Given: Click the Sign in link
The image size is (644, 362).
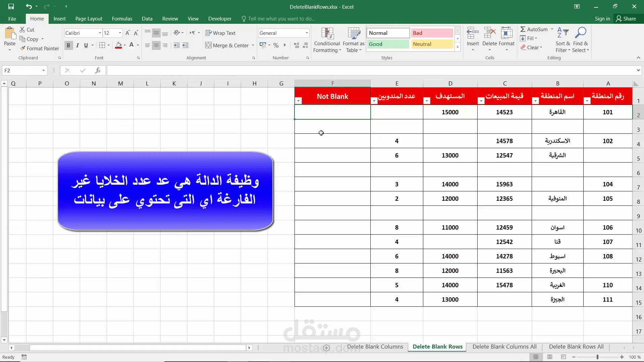Looking at the screenshot, I should 602,19.
